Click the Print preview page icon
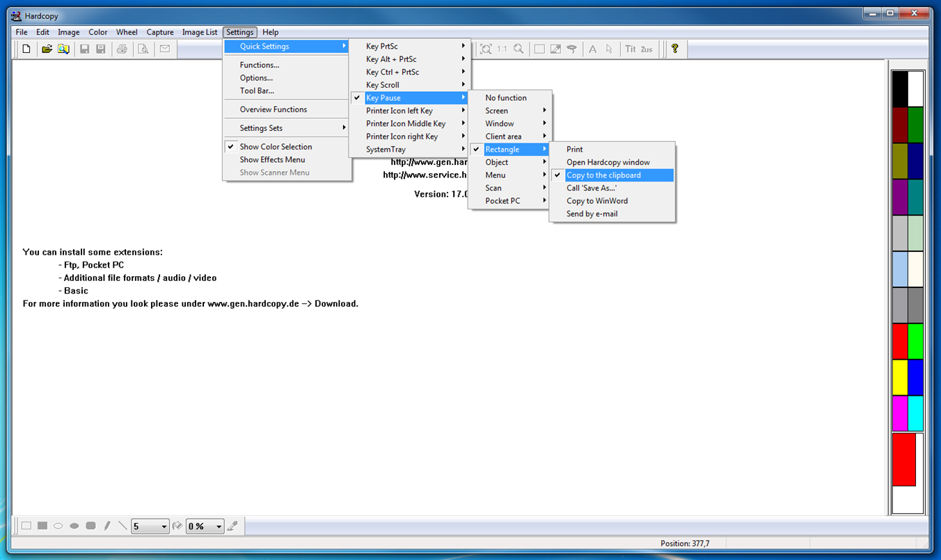 coord(143,49)
